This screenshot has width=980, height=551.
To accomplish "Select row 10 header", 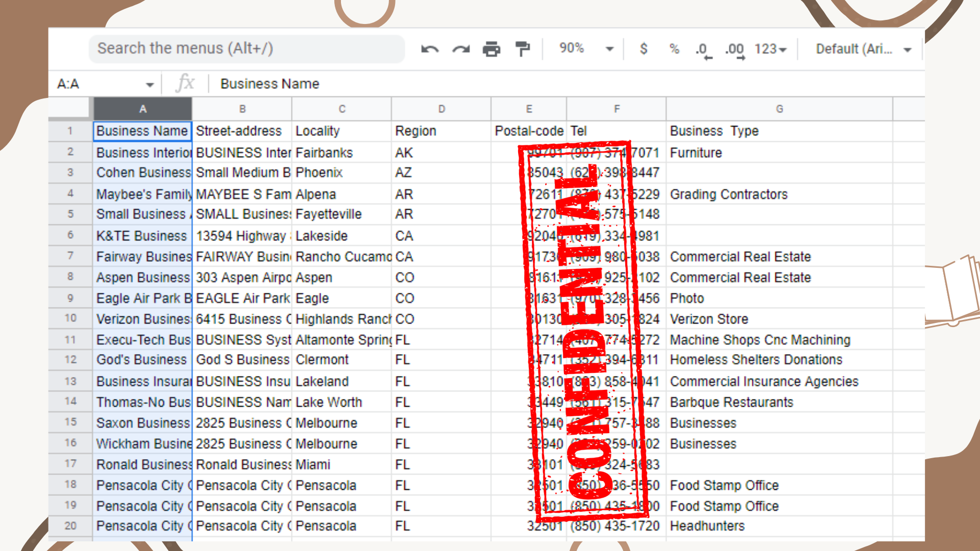I will coord(70,318).
